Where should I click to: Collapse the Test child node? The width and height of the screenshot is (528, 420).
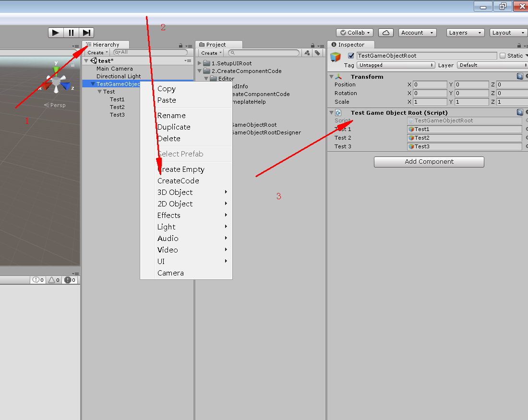(99, 92)
